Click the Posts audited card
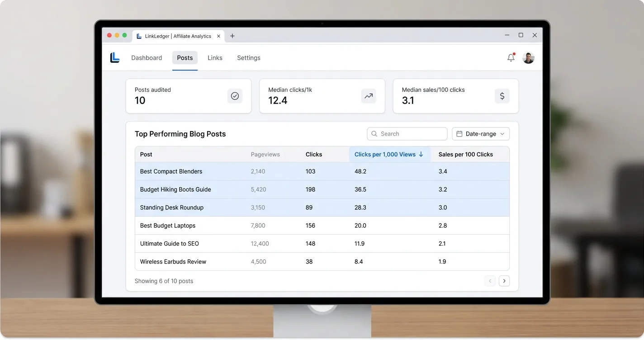The height and width of the screenshot is (340, 644). pos(189,96)
